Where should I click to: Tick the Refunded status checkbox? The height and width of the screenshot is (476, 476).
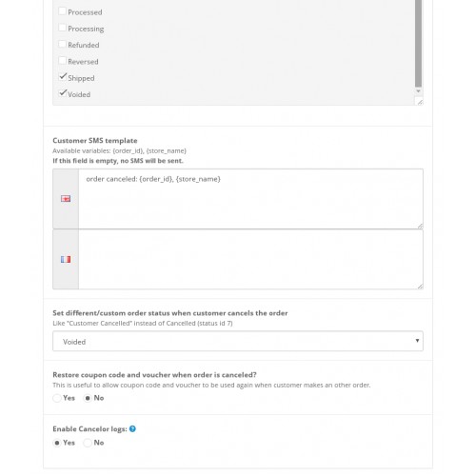coord(62,45)
